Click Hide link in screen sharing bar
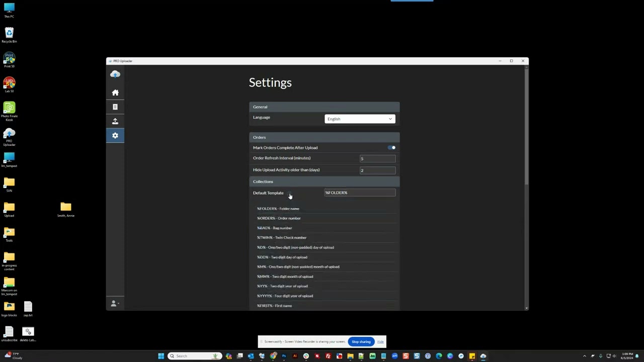 point(380,342)
